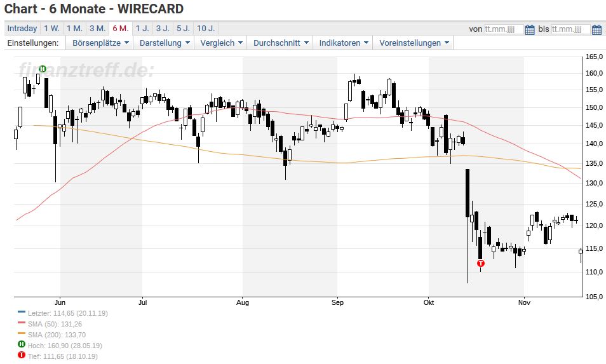Click the 'bis' end date input field
606x364 pixels.
571,29
